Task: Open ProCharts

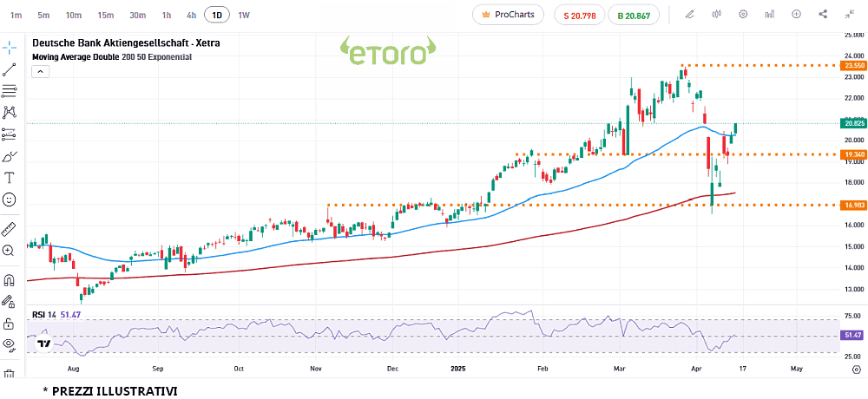Action: (x=508, y=15)
